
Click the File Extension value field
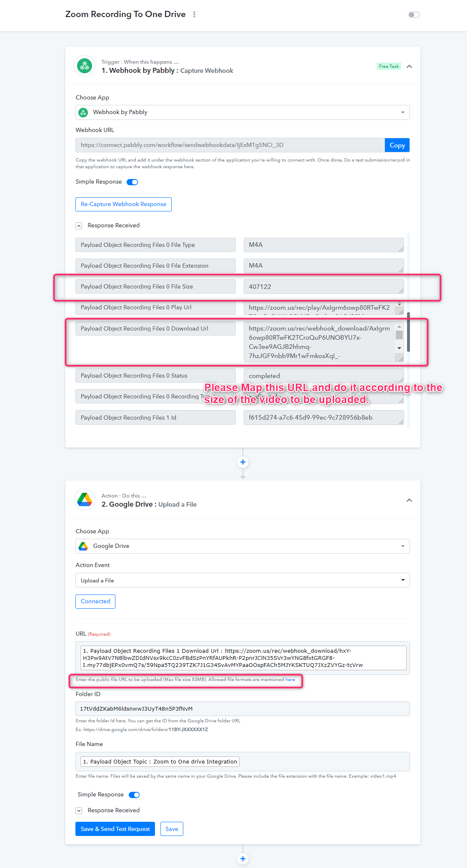(324, 266)
